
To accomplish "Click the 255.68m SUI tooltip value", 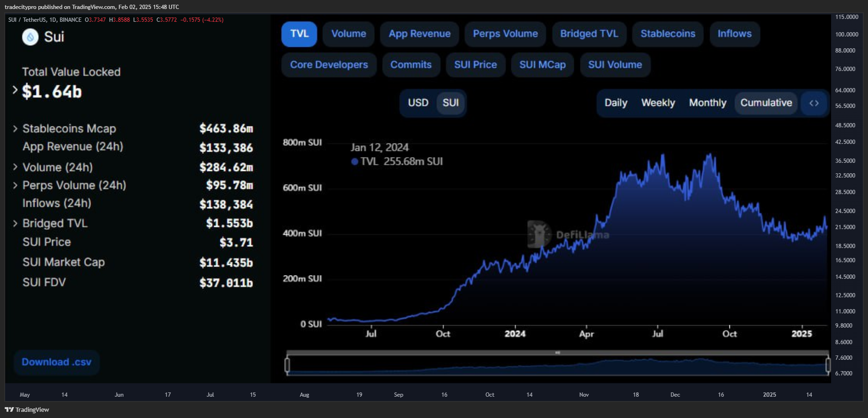I will (413, 161).
